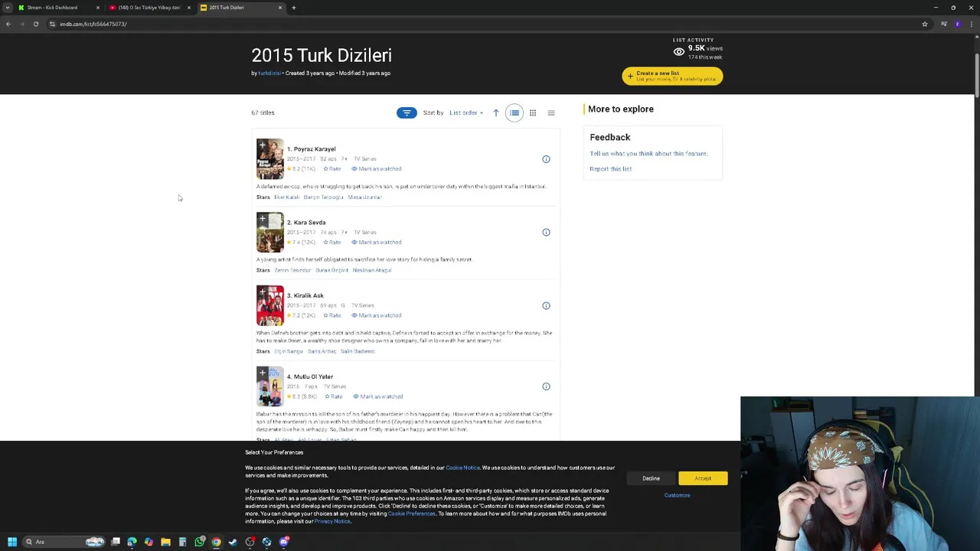980x551 pixels.
Task: Accept the cookie preferences
Action: 703,478
